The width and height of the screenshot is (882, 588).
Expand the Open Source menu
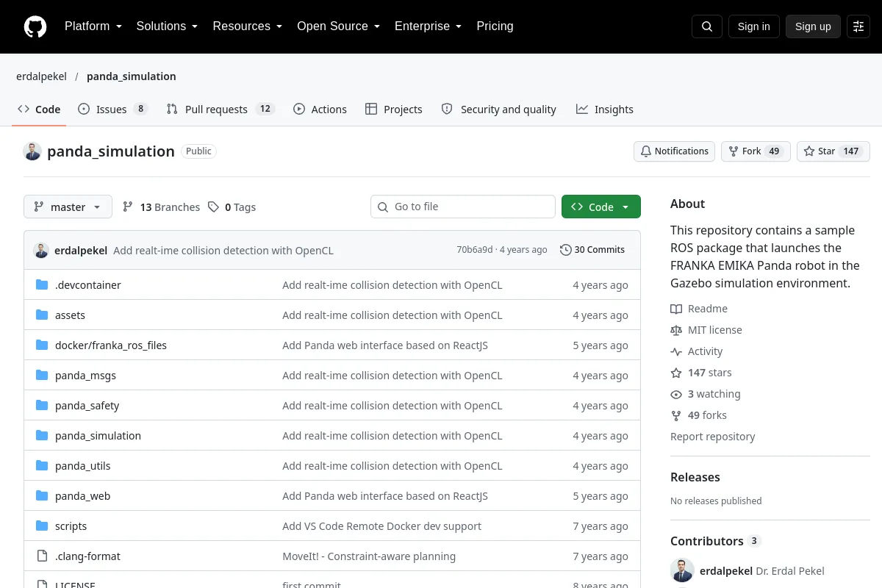(x=338, y=26)
